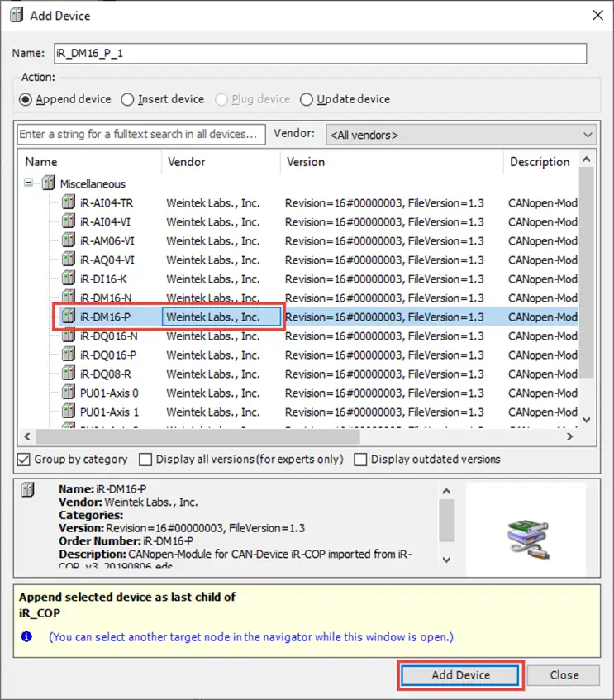
Task: Sort list by Version column header
Action: click(306, 162)
